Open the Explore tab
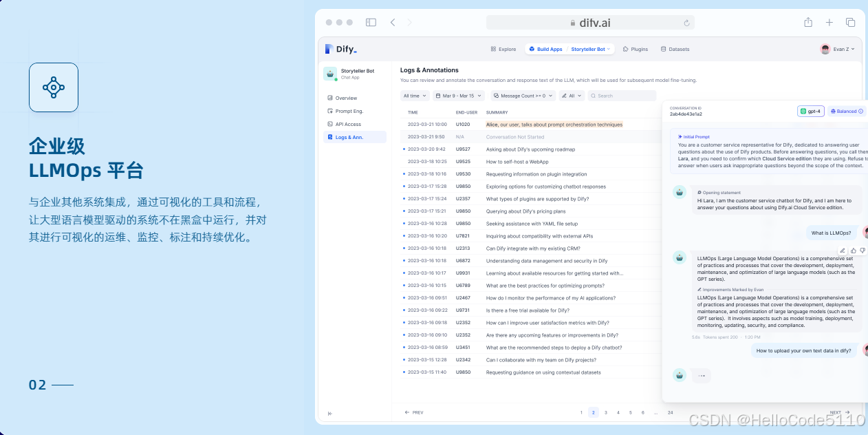This screenshot has height=435, width=868. click(503, 49)
